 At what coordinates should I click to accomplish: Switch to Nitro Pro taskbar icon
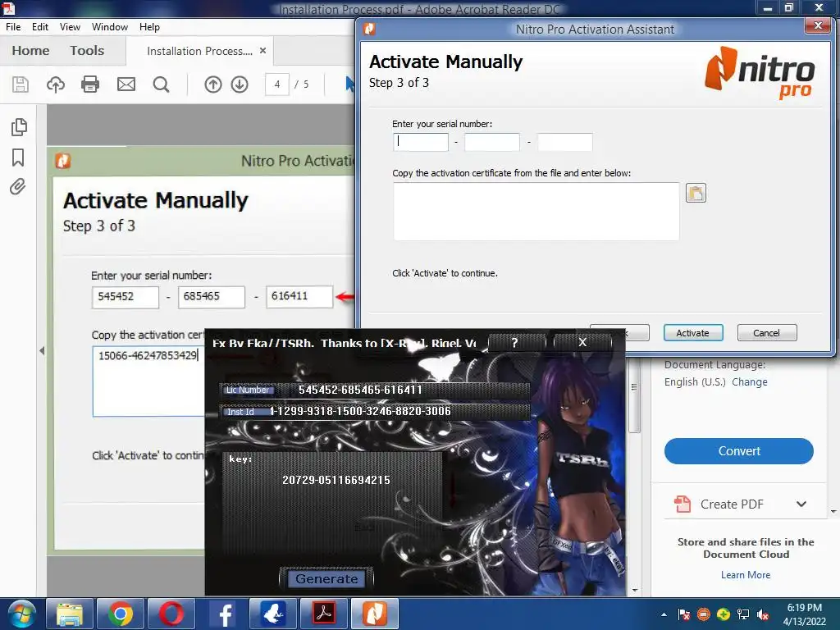point(374,614)
